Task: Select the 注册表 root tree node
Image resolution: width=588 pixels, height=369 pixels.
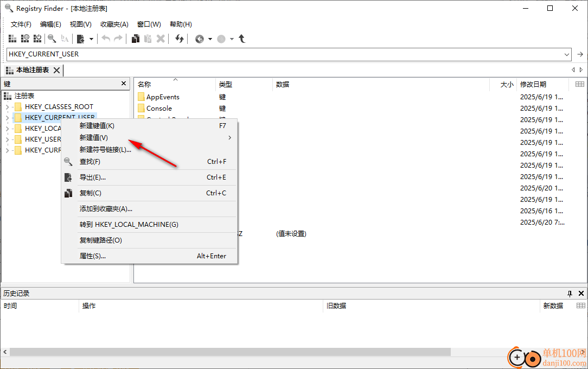Action: [x=24, y=96]
